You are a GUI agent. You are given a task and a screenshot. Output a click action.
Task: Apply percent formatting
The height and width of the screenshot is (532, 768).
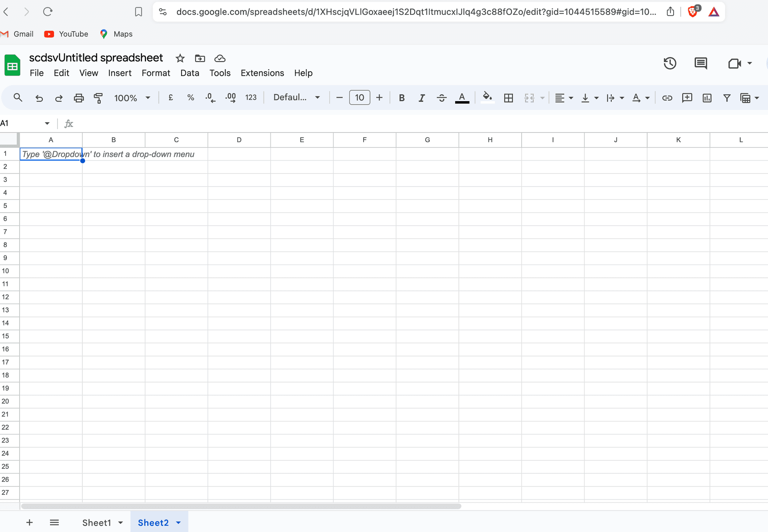[190, 98]
